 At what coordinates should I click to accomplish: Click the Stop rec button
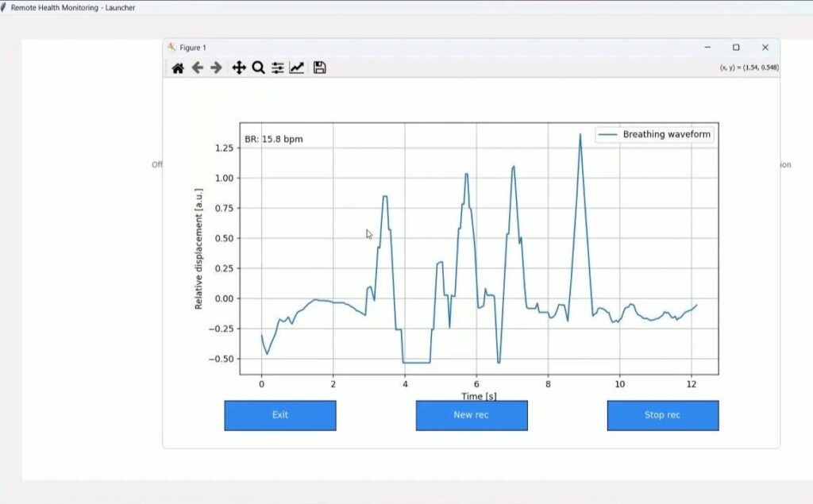662,415
